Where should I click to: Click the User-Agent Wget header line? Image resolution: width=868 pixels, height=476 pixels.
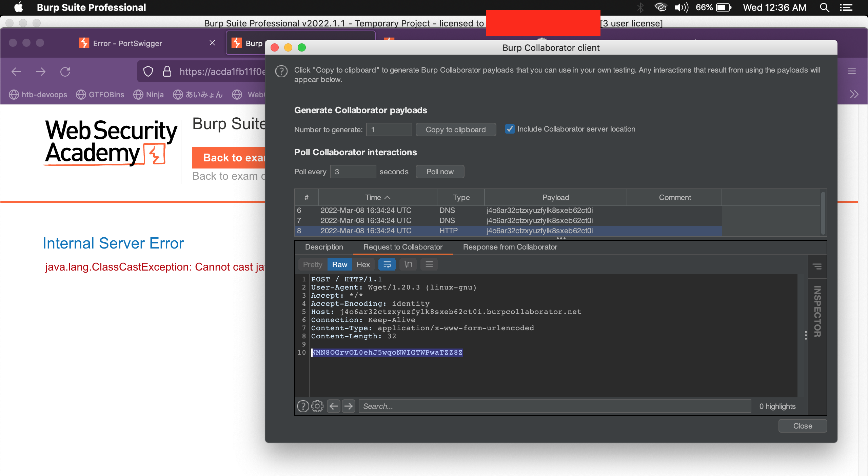click(394, 287)
